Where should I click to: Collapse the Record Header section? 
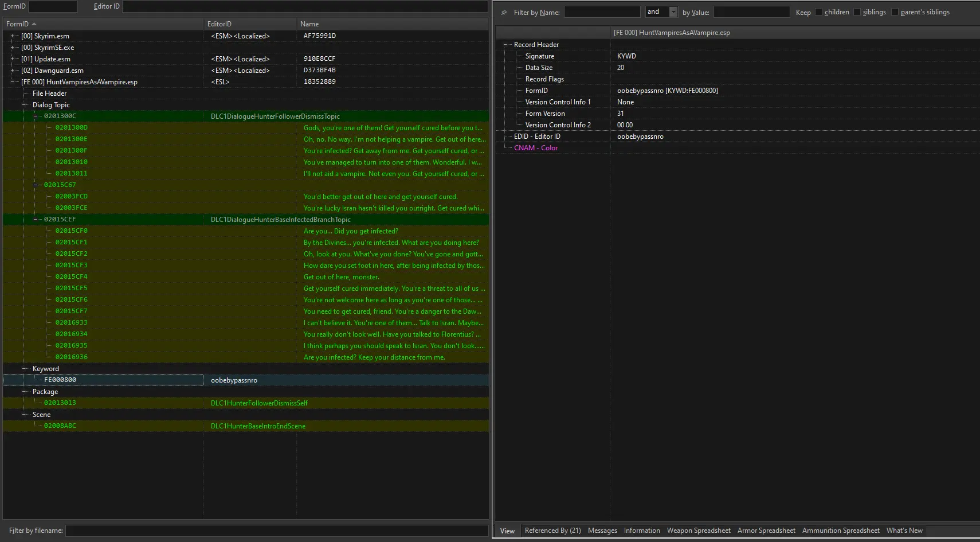point(505,45)
